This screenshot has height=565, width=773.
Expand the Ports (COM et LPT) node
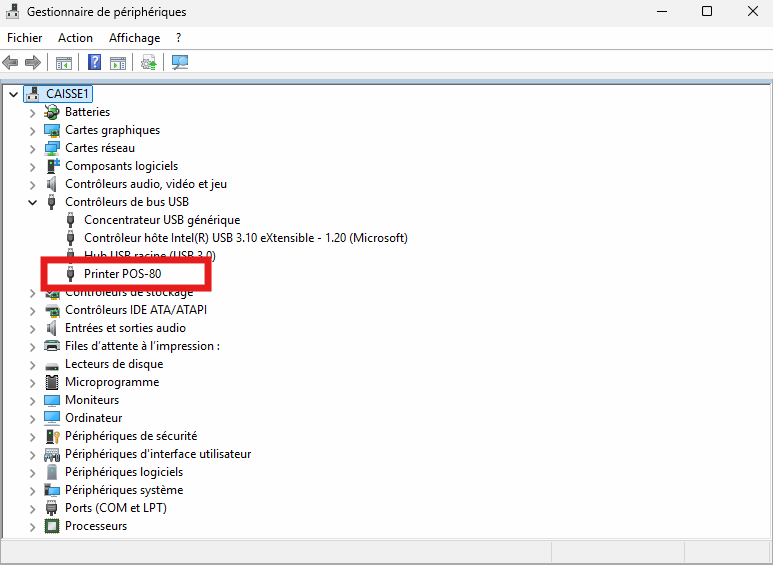32,508
